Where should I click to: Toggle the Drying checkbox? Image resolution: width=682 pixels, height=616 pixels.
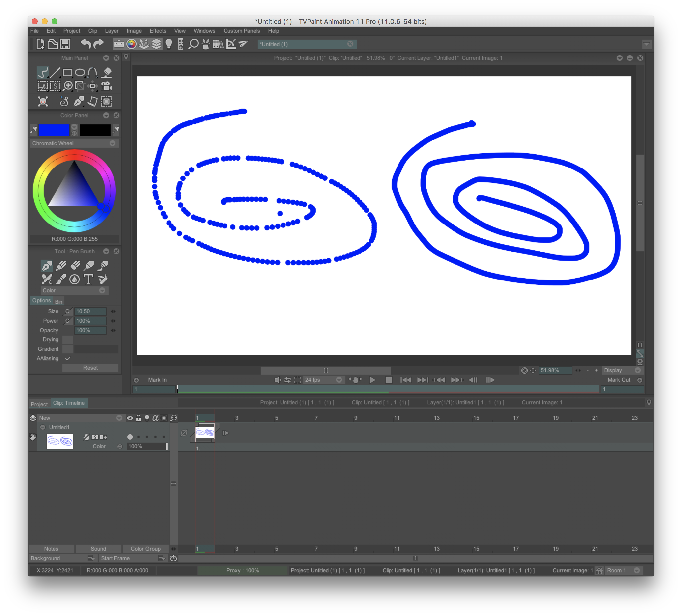tap(68, 340)
